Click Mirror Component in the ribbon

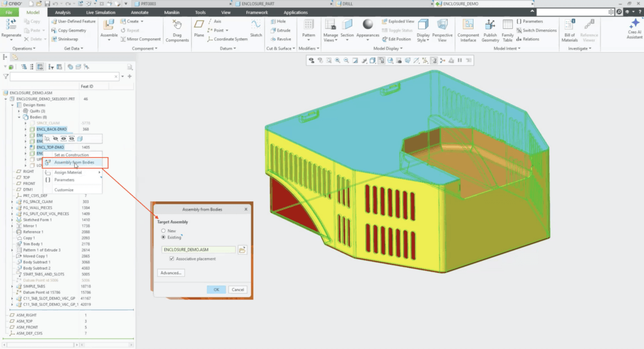pos(140,40)
